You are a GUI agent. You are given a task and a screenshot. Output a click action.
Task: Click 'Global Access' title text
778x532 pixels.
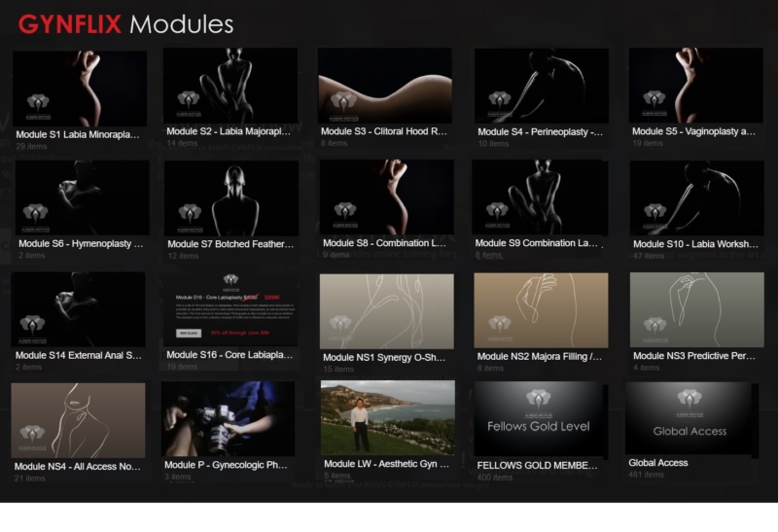tap(658, 463)
